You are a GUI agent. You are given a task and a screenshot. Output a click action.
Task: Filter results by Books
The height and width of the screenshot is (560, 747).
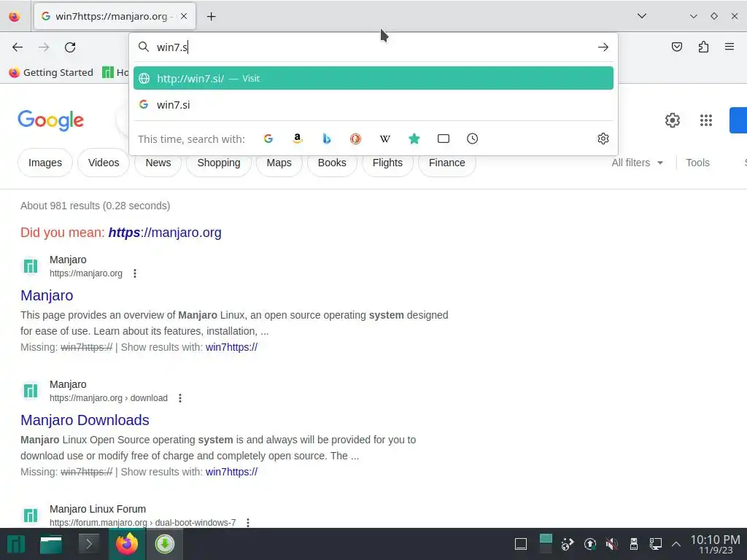click(332, 163)
